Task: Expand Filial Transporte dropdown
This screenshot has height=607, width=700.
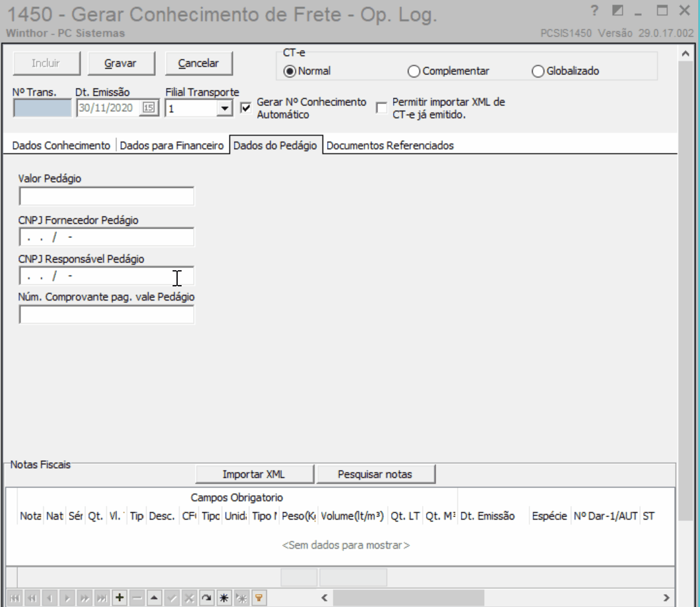Action: point(224,109)
